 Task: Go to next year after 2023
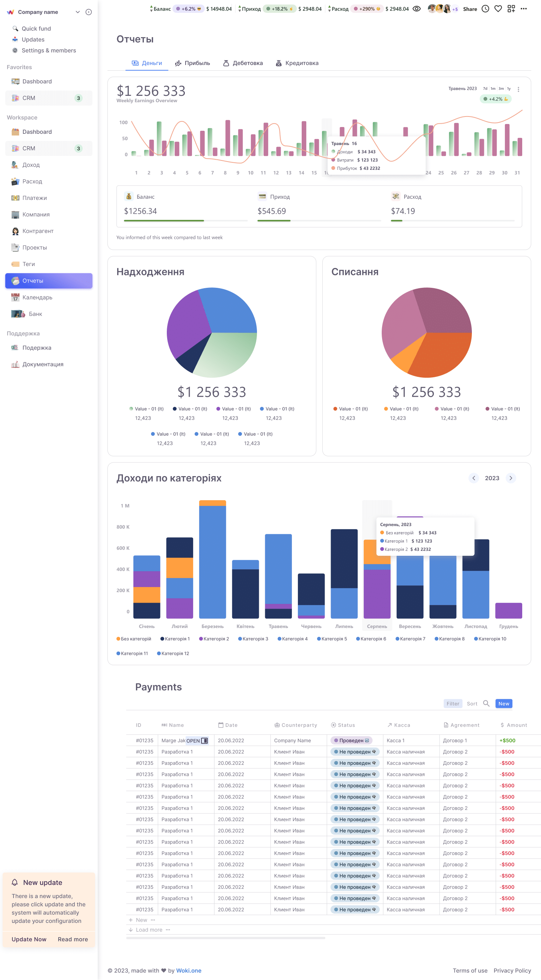[511, 478]
